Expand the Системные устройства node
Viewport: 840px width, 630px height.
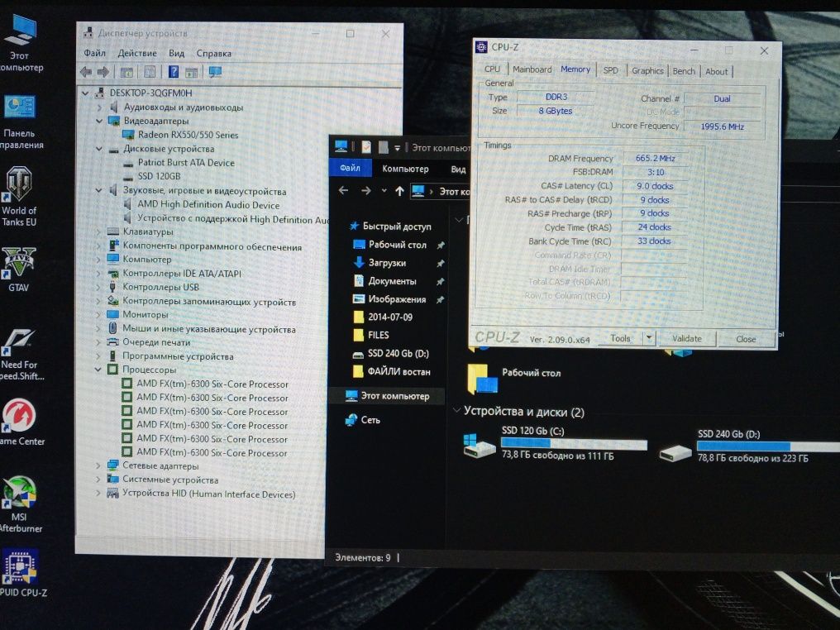pyautogui.click(x=98, y=479)
